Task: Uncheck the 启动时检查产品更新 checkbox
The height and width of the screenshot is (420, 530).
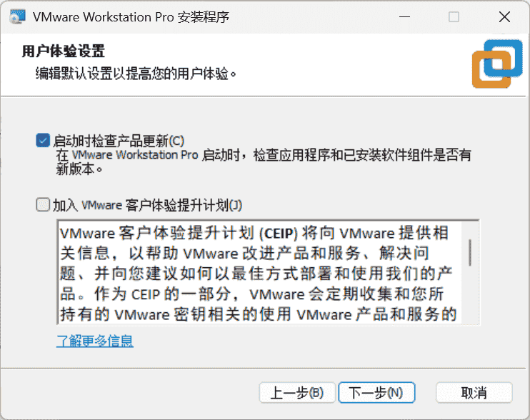Action: click(x=43, y=140)
